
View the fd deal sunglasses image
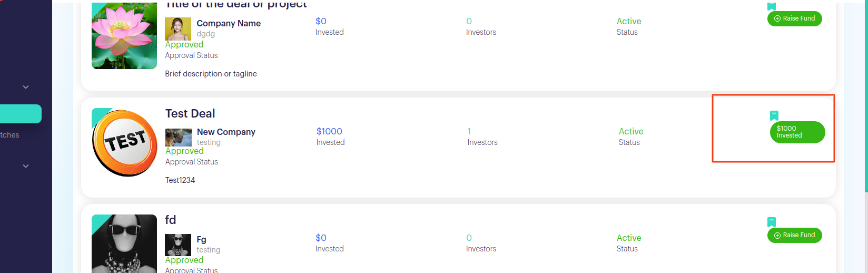(124, 243)
